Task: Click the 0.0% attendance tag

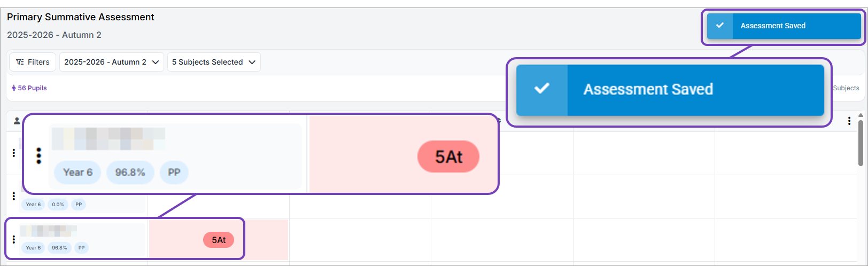Action: pos(58,205)
